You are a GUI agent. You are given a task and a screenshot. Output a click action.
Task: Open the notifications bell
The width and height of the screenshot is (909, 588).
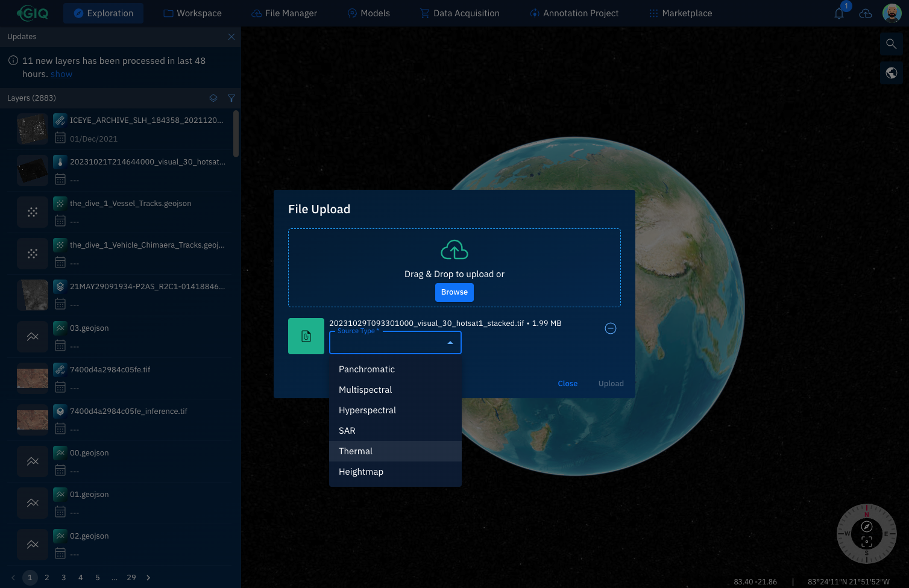point(839,13)
